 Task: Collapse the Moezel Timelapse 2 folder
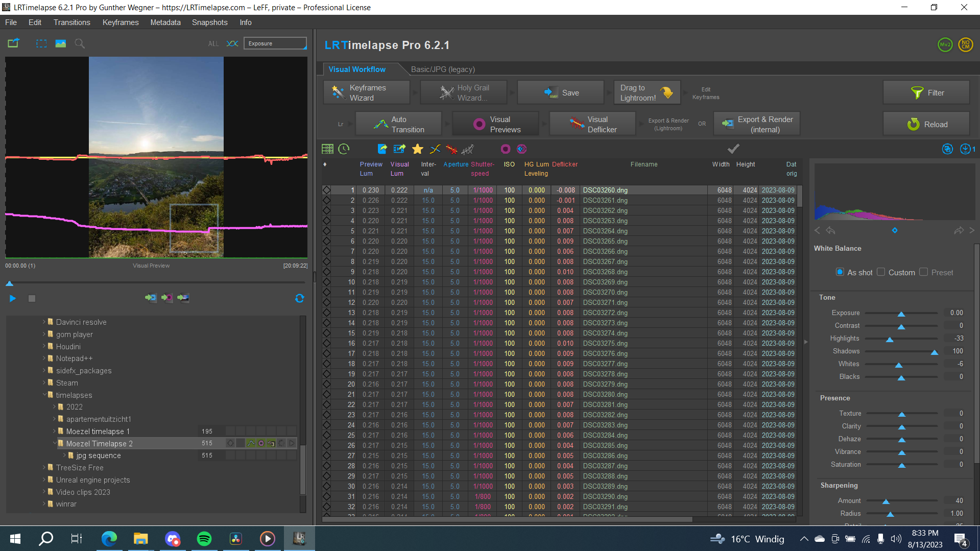pyautogui.click(x=54, y=443)
